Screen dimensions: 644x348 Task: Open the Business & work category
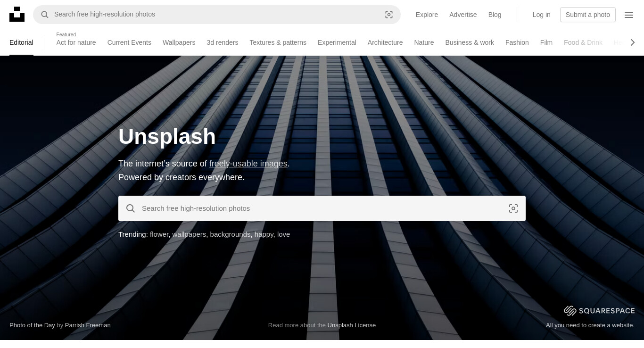pyautogui.click(x=470, y=42)
